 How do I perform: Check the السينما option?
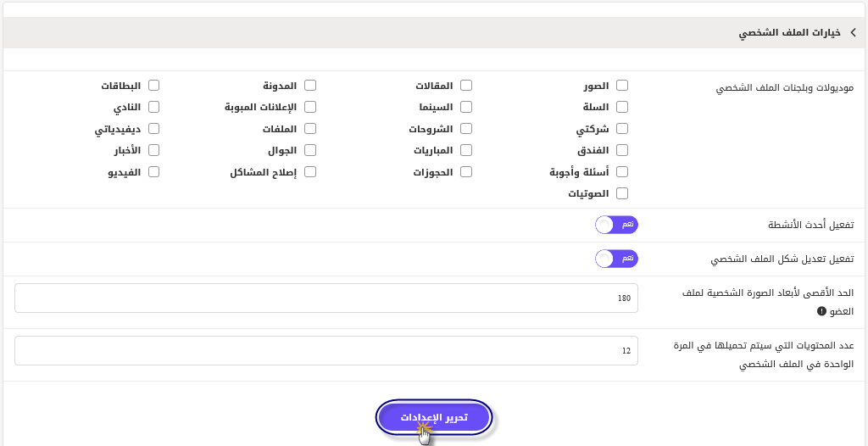click(x=466, y=107)
